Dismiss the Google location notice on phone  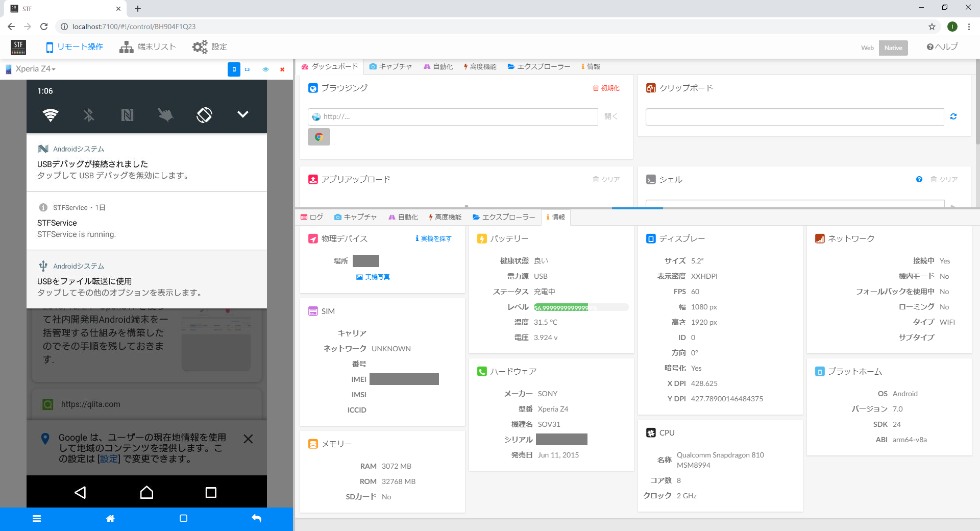pos(248,439)
